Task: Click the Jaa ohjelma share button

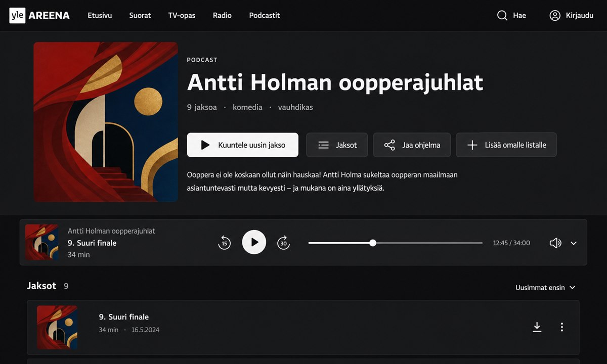Action: coord(412,145)
